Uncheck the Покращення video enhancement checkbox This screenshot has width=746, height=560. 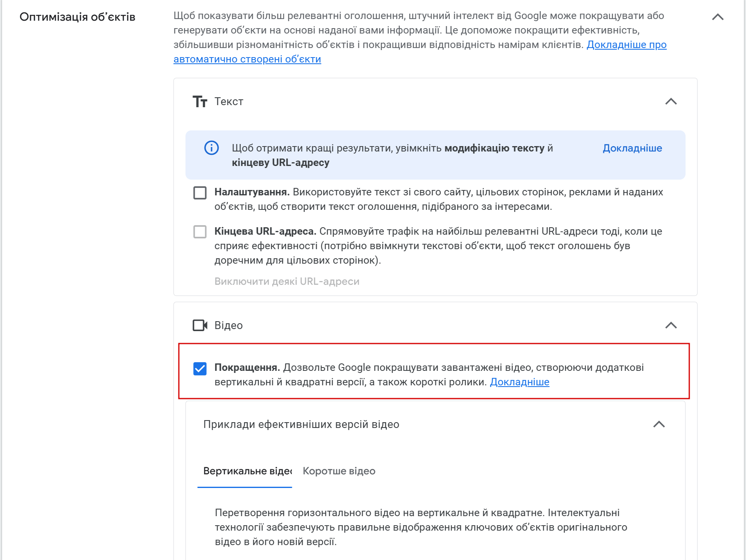200,368
